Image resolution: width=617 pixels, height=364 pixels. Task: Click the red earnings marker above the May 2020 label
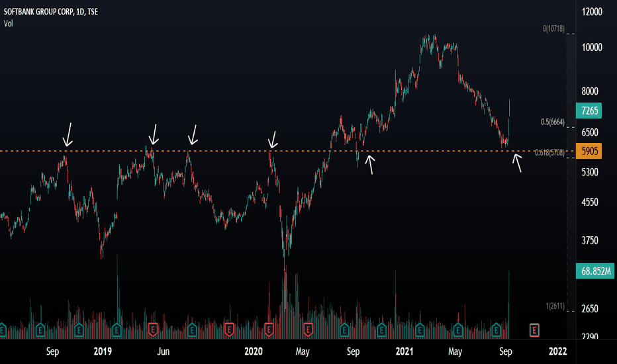click(x=308, y=330)
